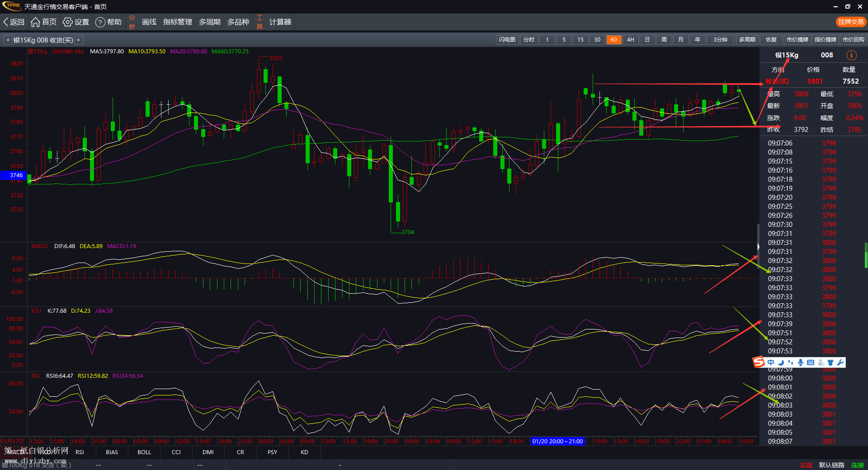The image size is (868, 470).
Task: Open the 多周期 toolbar menu
Action: (x=210, y=22)
